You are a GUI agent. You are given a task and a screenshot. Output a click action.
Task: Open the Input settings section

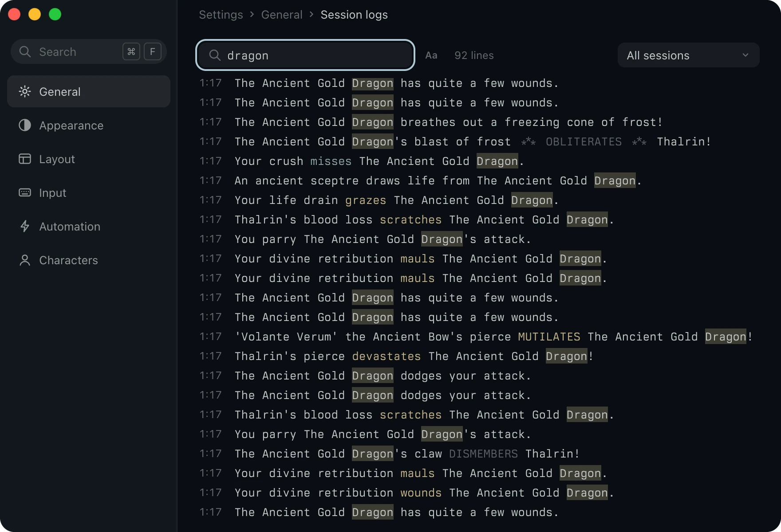pyautogui.click(x=89, y=192)
